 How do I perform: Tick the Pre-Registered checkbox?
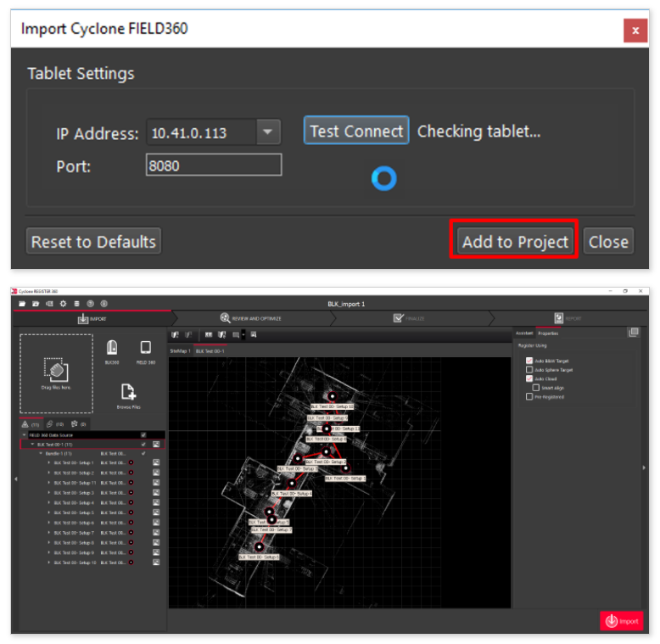pyautogui.click(x=529, y=396)
